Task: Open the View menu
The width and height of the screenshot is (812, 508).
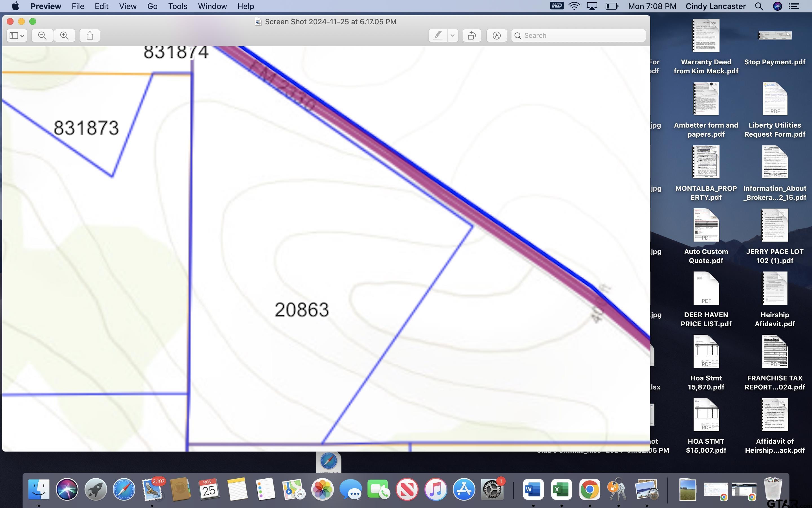Action: 127,6
